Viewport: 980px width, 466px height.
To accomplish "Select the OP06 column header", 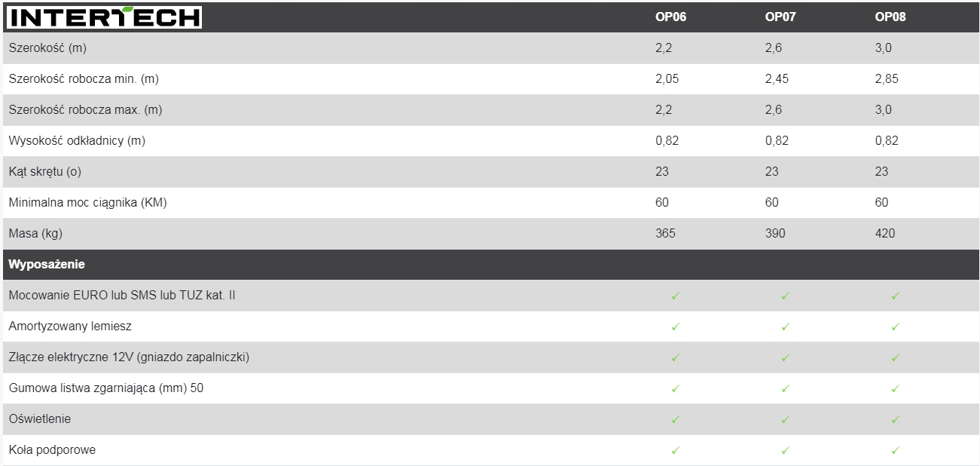I will [x=671, y=17].
